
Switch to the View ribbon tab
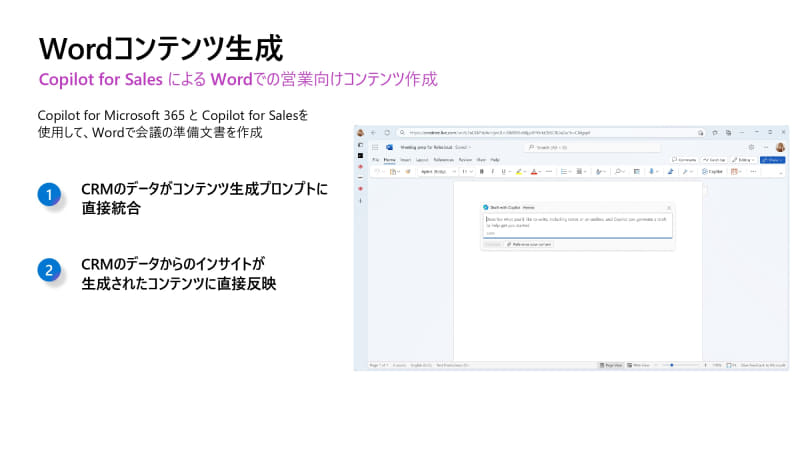[481, 160]
